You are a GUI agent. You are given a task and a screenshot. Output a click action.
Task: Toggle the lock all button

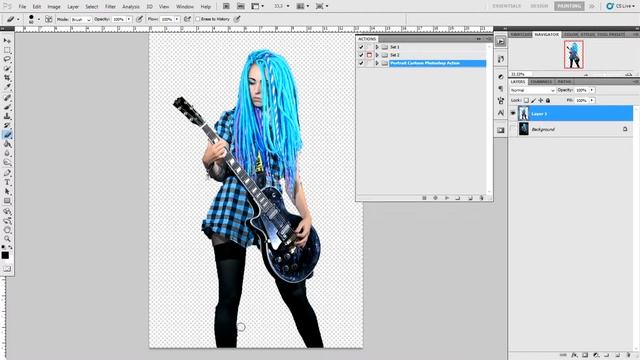(x=548, y=100)
